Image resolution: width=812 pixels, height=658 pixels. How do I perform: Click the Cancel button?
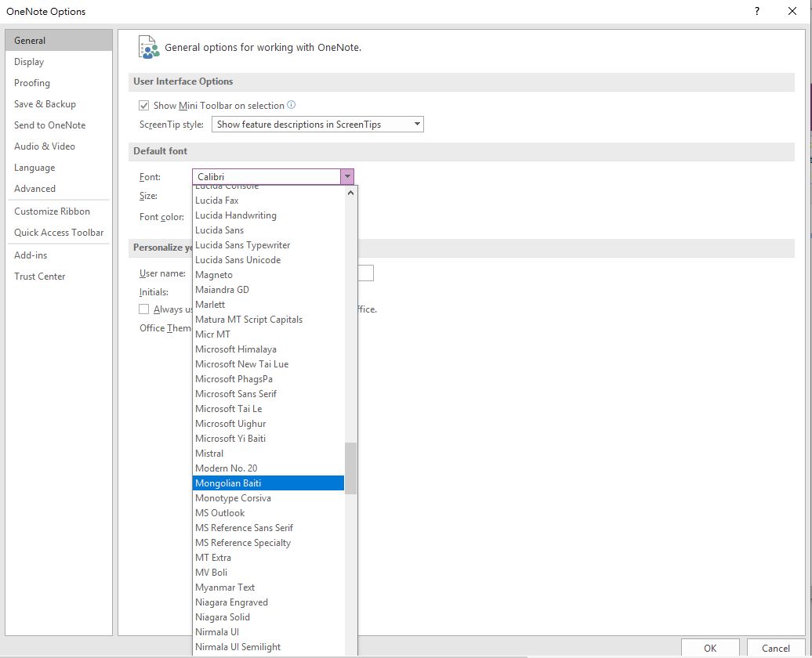pos(776,648)
